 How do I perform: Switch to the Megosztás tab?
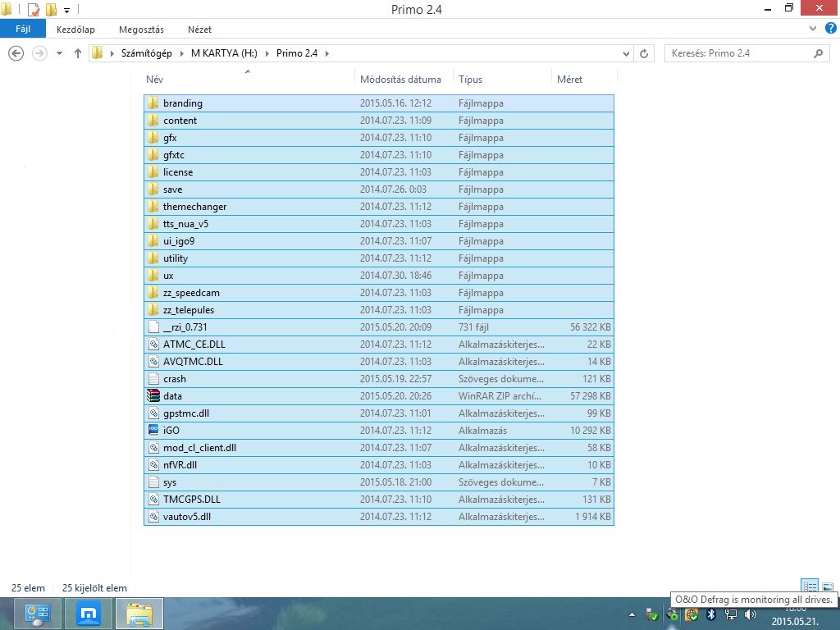[141, 30]
